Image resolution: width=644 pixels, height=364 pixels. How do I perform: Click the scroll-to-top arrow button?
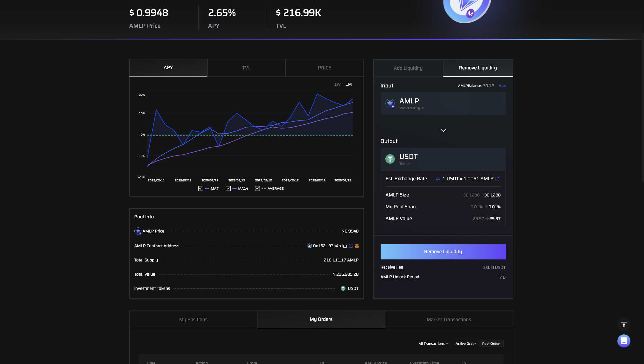[x=624, y=324]
